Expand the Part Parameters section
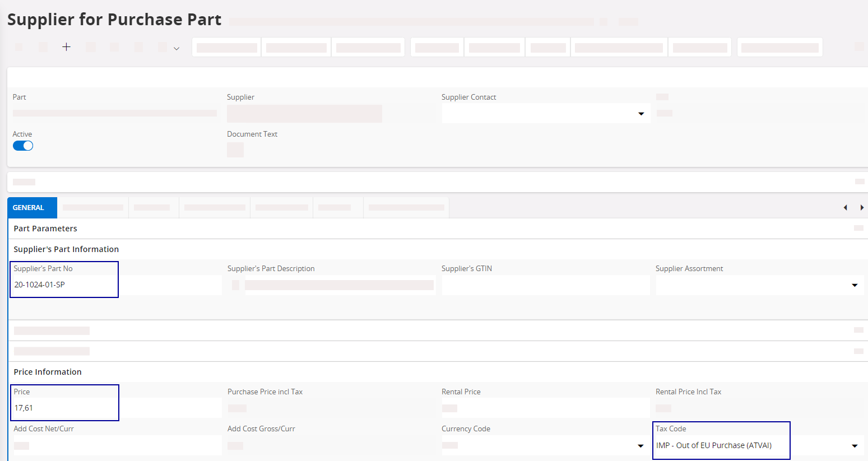868x461 pixels. [x=45, y=229]
